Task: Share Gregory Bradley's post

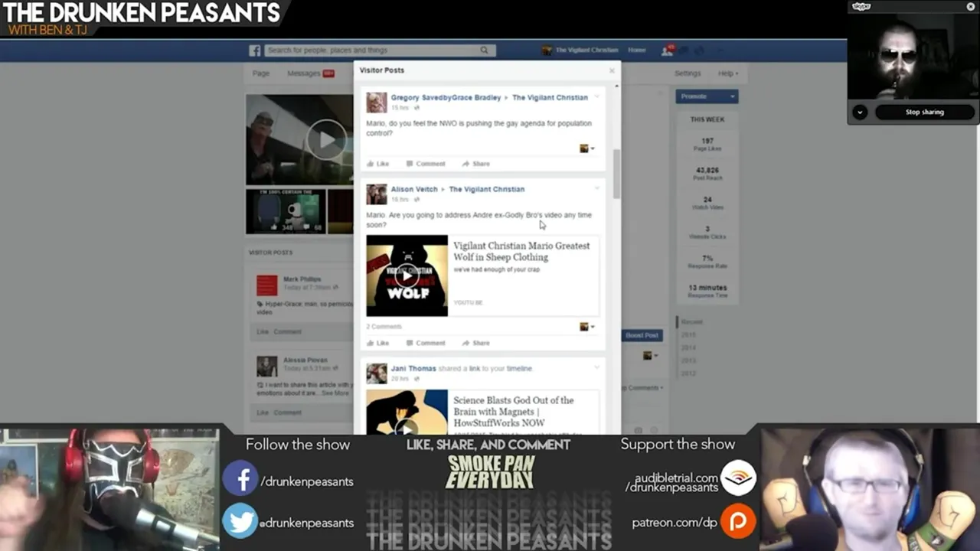Action: point(476,164)
